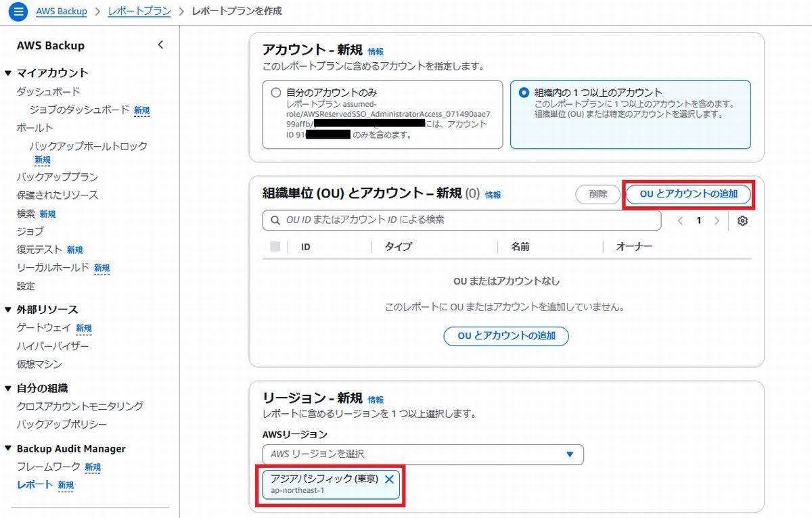Open レポート in the sidebar

[x=35, y=485]
